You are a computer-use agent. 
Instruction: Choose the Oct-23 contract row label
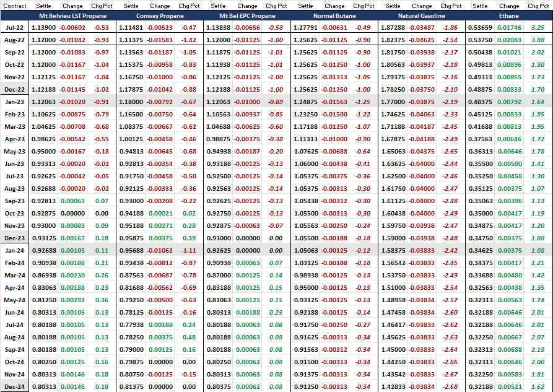pyautogui.click(x=14, y=214)
